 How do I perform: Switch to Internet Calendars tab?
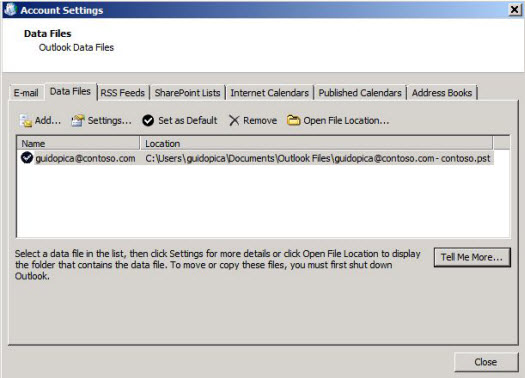[x=270, y=92]
